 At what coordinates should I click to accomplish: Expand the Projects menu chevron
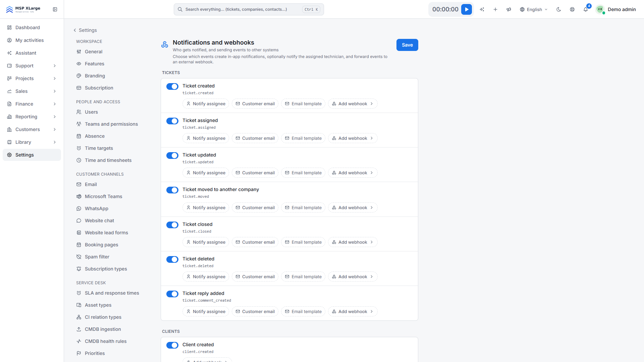(x=55, y=78)
